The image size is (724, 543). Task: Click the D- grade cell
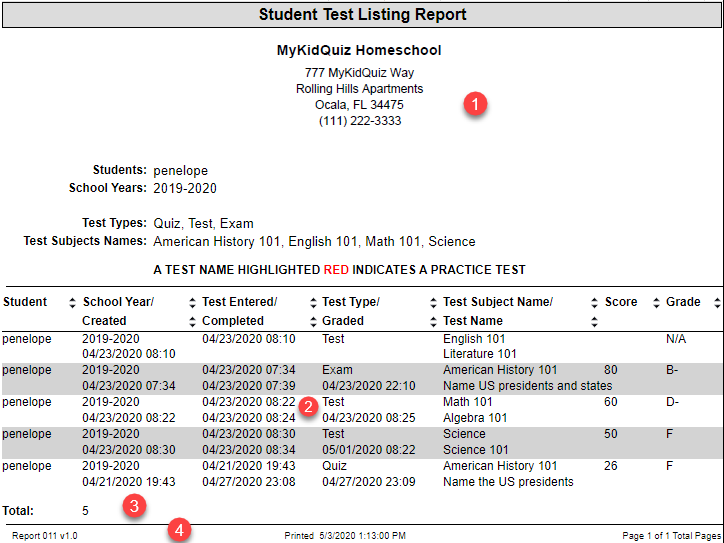point(672,402)
